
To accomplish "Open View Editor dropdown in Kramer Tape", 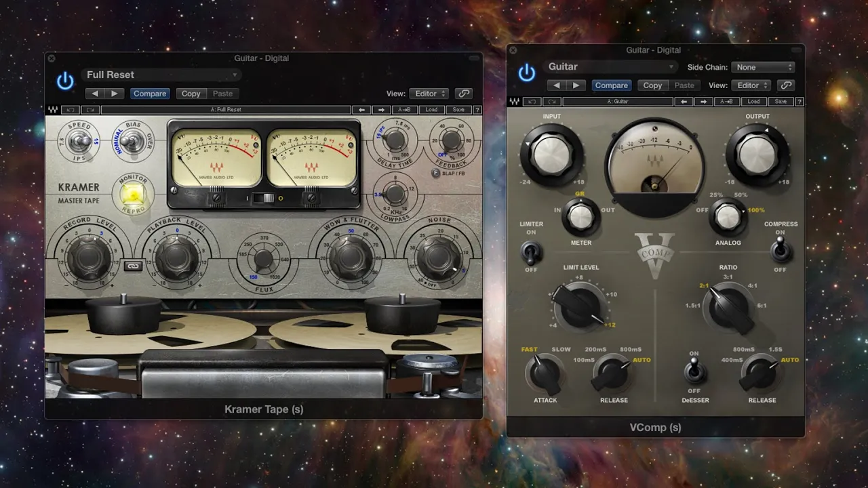I will click(429, 94).
